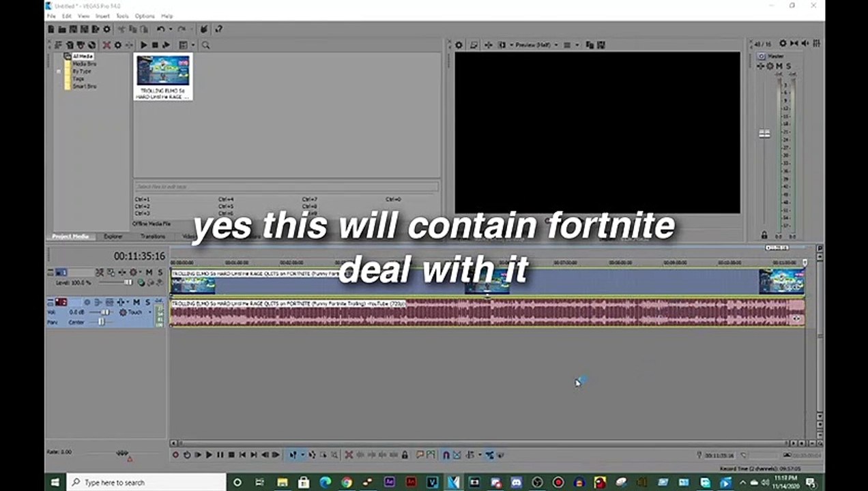Redo the last undone action
The height and width of the screenshot is (491, 868).
coord(181,29)
